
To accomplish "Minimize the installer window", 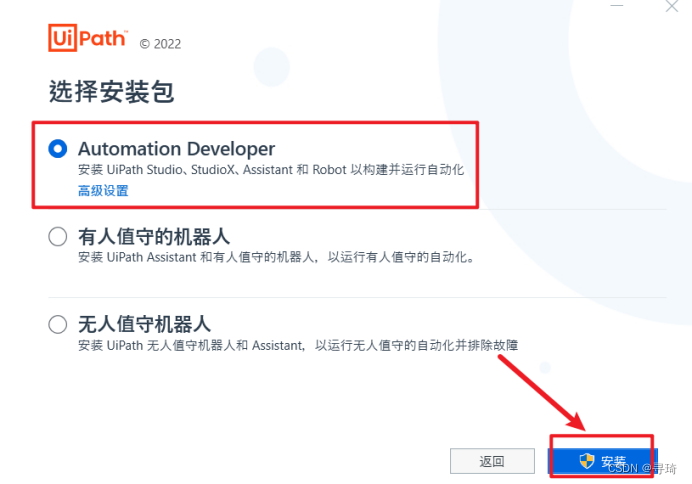I will [x=617, y=5].
